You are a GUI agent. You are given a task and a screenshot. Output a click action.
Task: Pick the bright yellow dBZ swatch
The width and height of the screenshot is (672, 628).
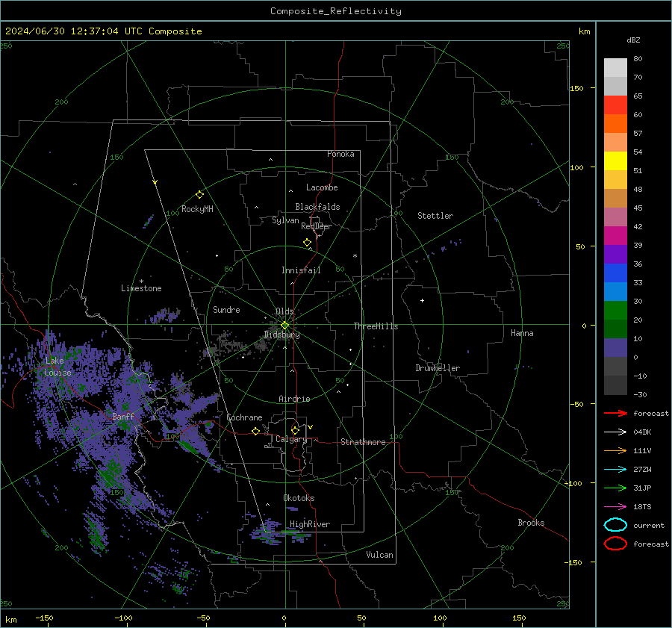pos(615,161)
